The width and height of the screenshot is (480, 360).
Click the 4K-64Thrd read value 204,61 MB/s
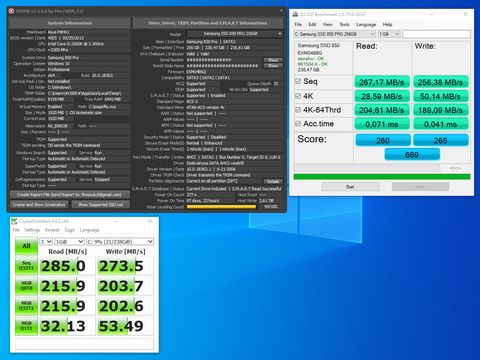tap(382, 110)
